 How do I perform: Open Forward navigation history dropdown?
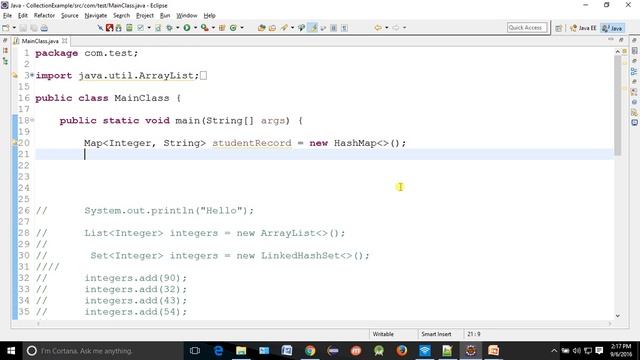[404, 28]
